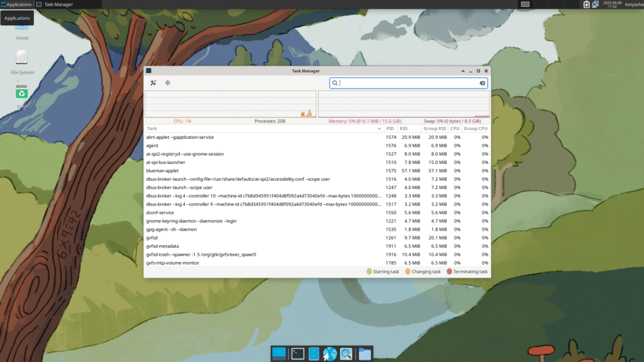Click the battery power indicator in panel
The image size is (644, 362).
587,4
